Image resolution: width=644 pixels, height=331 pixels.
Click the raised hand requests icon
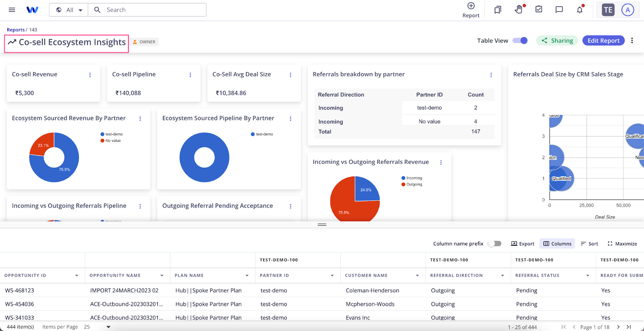point(519,9)
